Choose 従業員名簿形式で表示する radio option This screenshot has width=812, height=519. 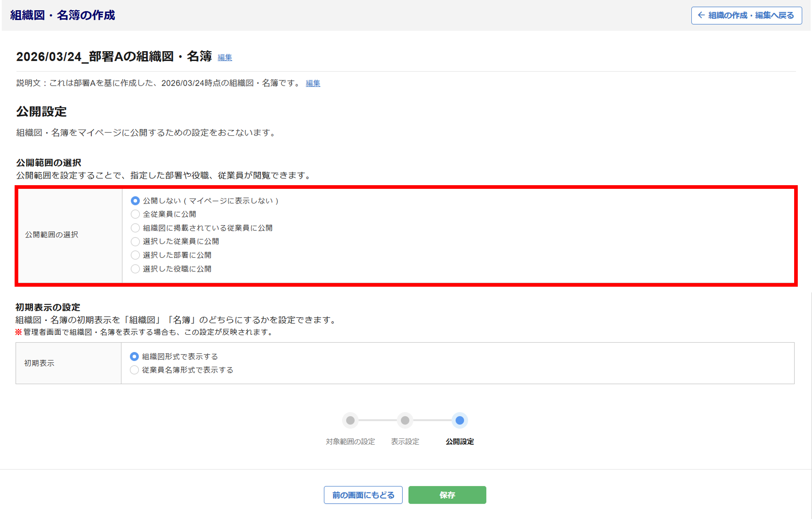pos(134,370)
